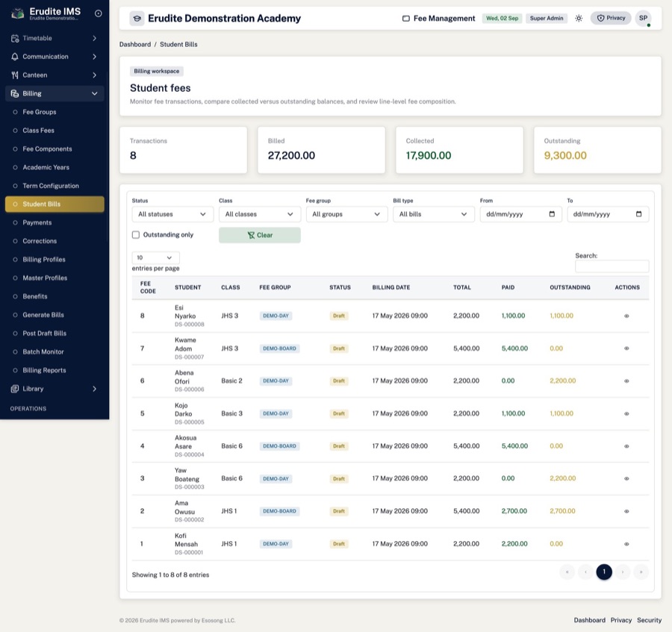Viewport: 672px width, 632px height.
Task: Expand the Timetable sidebar menu
Action: click(55, 38)
